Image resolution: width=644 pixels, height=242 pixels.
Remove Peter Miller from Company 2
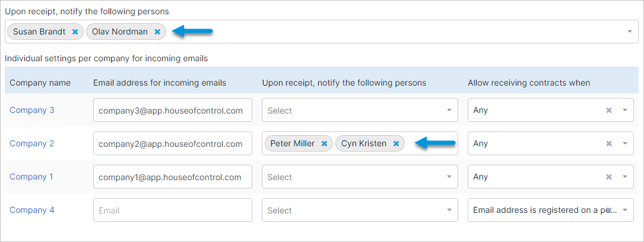(324, 144)
